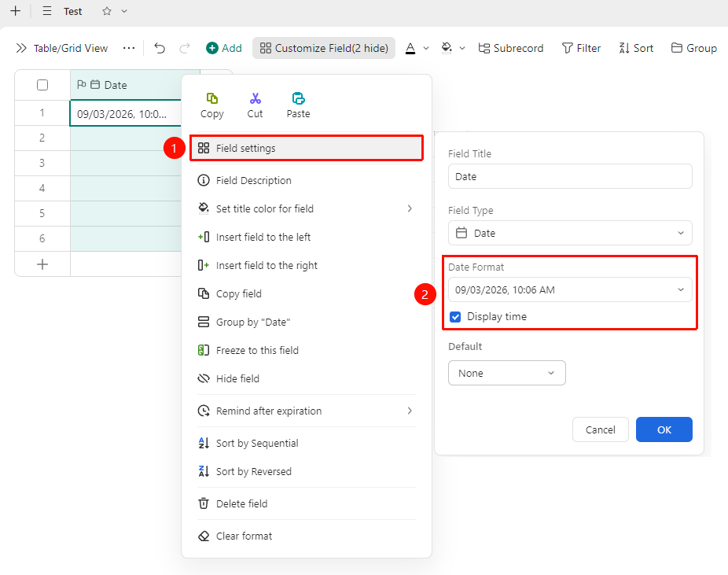Viewport: 728px width, 575px height.
Task: Expand the view sidebar double-arrow icon
Action: [x=21, y=48]
